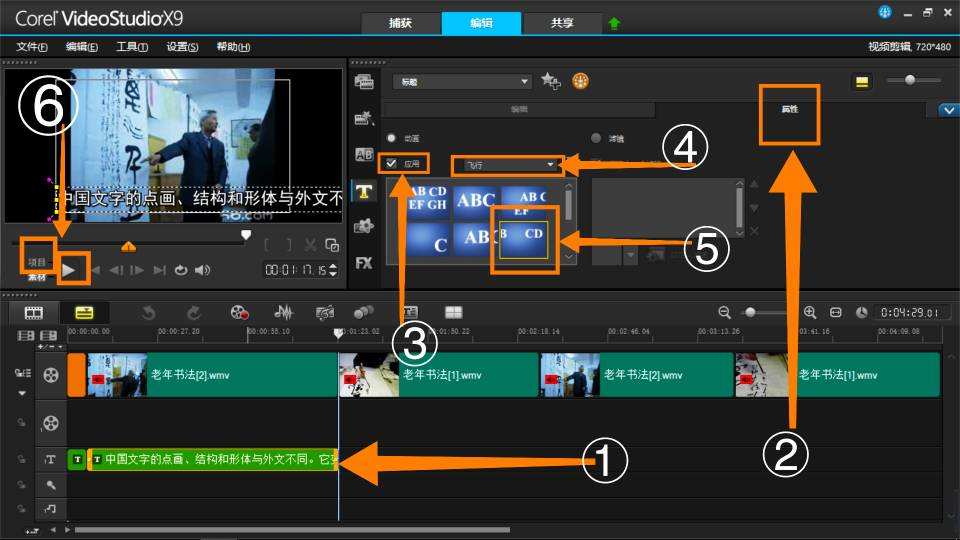Switch to the Share tab

562,23
